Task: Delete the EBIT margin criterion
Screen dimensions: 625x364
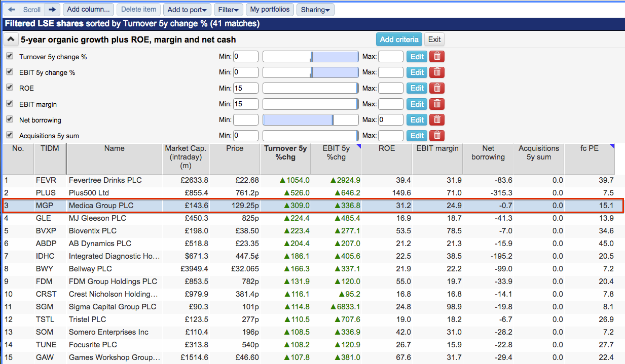Action: click(x=436, y=104)
